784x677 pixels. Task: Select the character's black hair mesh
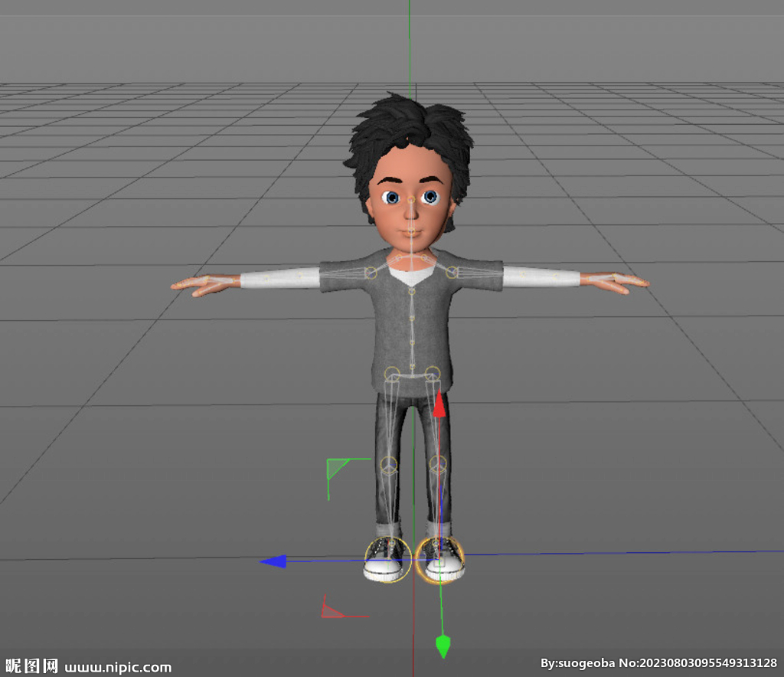click(410, 123)
